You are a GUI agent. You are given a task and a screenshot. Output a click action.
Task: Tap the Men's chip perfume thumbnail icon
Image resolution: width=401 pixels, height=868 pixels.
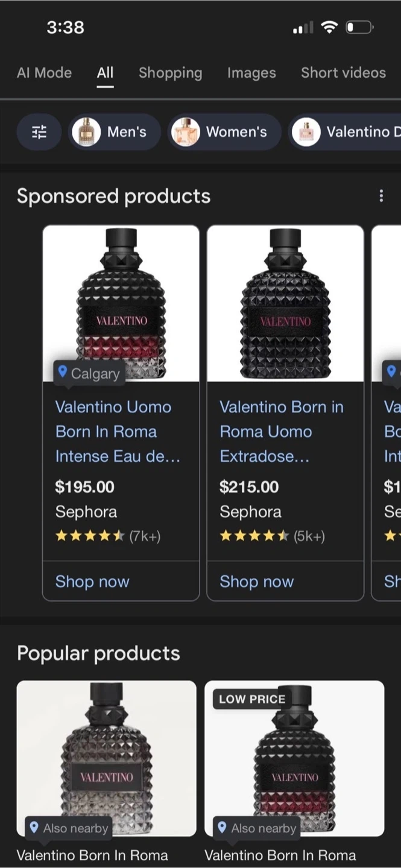click(x=86, y=131)
